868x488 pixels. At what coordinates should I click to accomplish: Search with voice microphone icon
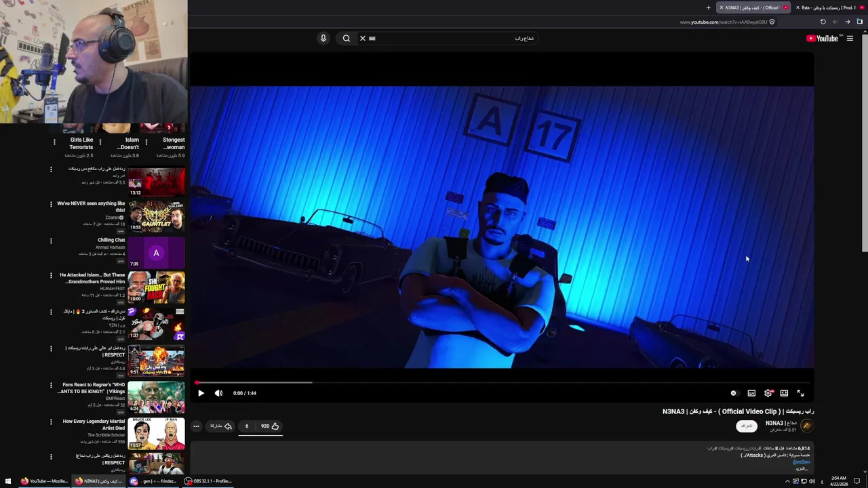click(323, 39)
